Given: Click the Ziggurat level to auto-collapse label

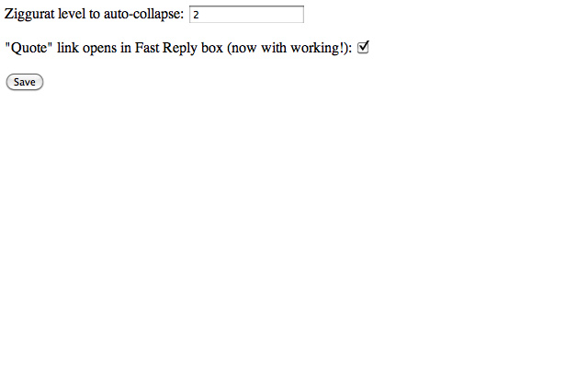Looking at the screenshot, I should point(94,15).
